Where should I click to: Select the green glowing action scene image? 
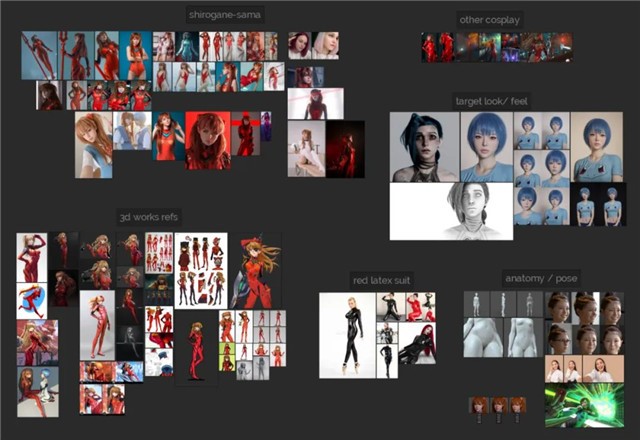tap(584, 405)
